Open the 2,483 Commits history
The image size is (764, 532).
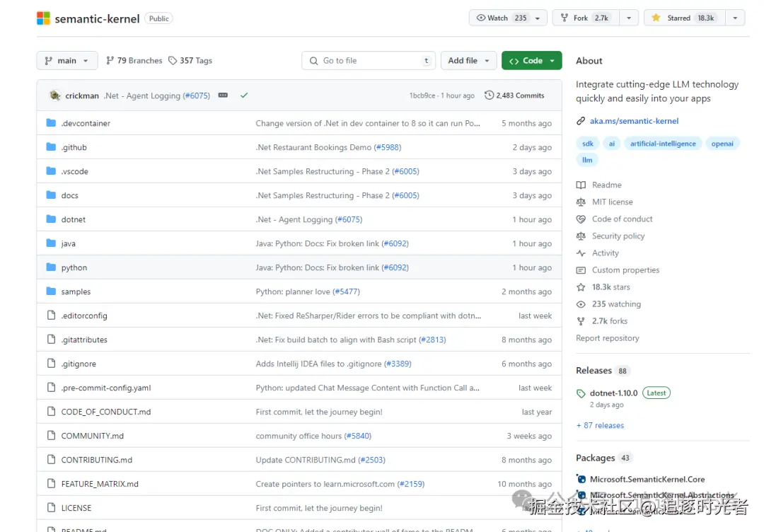pos(514,96)
